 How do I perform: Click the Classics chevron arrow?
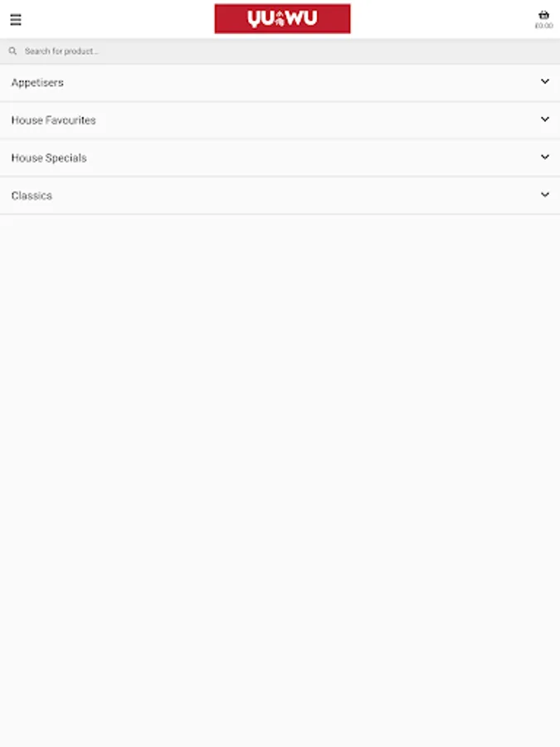tap(545, 194)
